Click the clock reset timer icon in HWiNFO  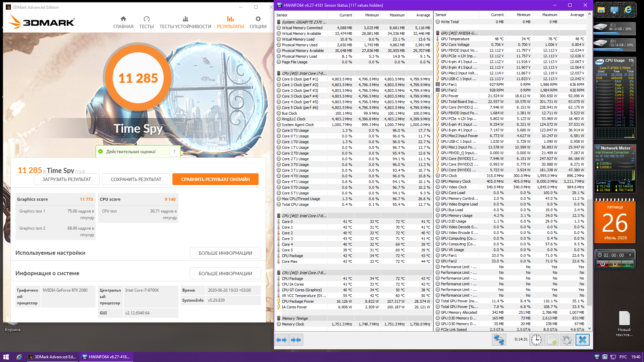tap(536, 340)
